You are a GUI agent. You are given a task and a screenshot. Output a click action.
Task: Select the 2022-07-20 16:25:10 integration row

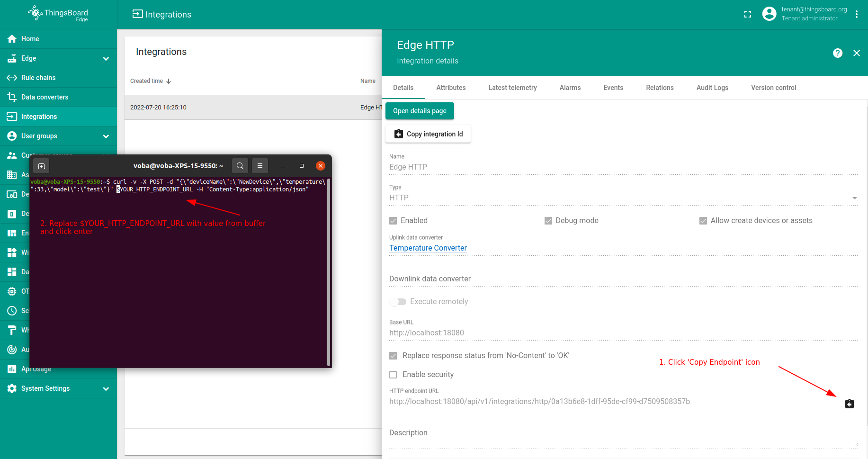(x=253, y=108)
